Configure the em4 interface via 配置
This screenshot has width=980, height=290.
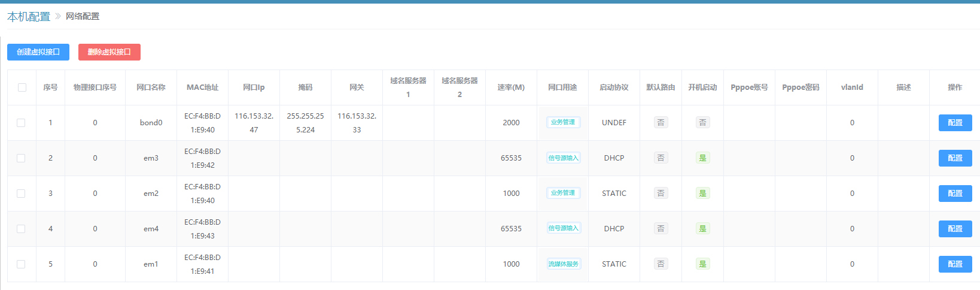pos(955,229)
